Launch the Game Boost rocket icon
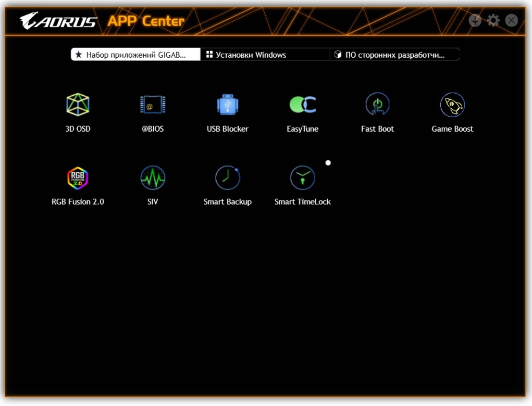Image resolution: width=532 pixels, height=406 pixels. click(x=452, y=105)
